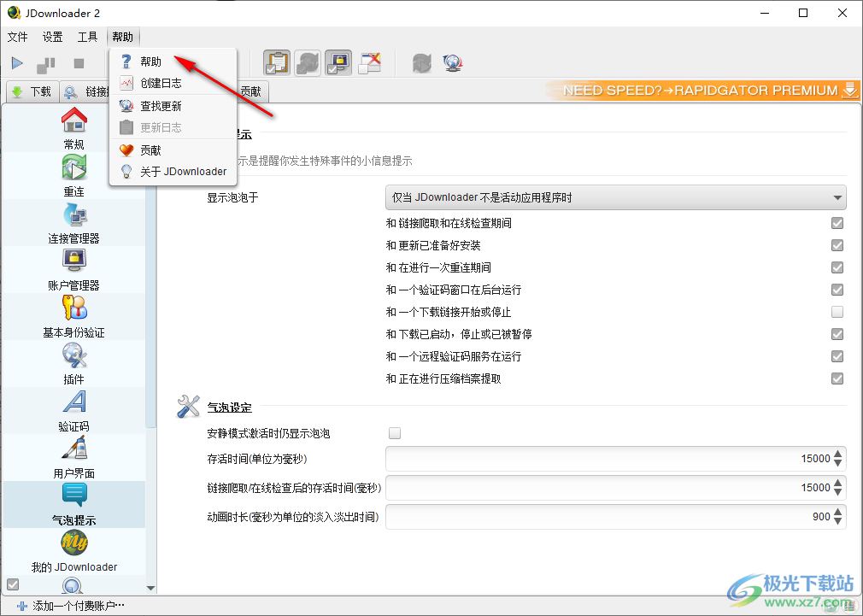Open the 显示泡泡于 dropdown
Screen dimensions: 863x616
[615, 197]
